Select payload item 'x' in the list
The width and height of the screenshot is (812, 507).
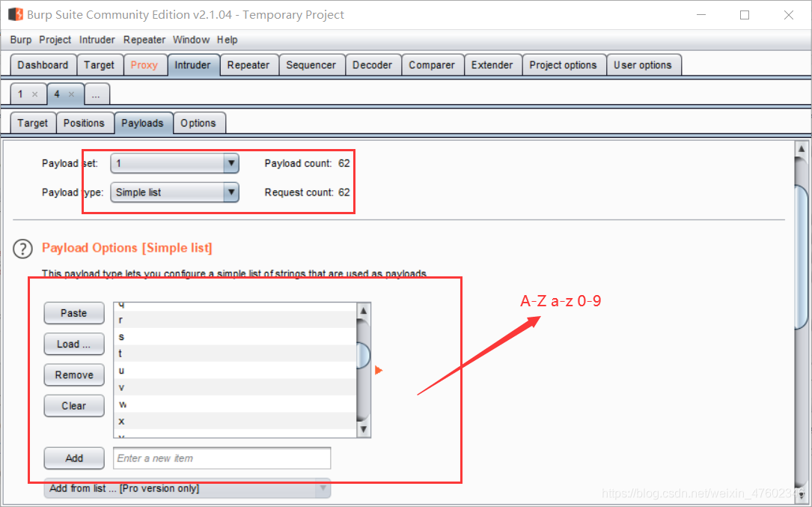point(235,421)
